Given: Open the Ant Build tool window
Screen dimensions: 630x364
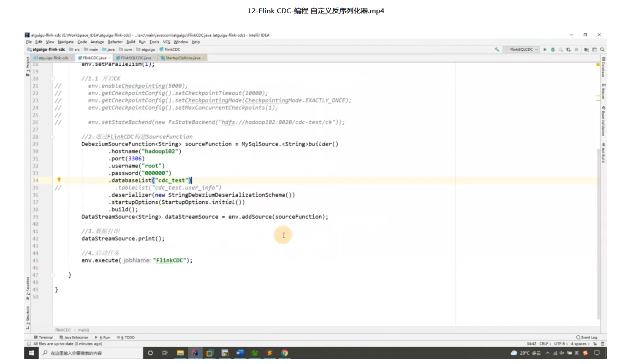Looking at the screenshot, I should click(603, 153).
